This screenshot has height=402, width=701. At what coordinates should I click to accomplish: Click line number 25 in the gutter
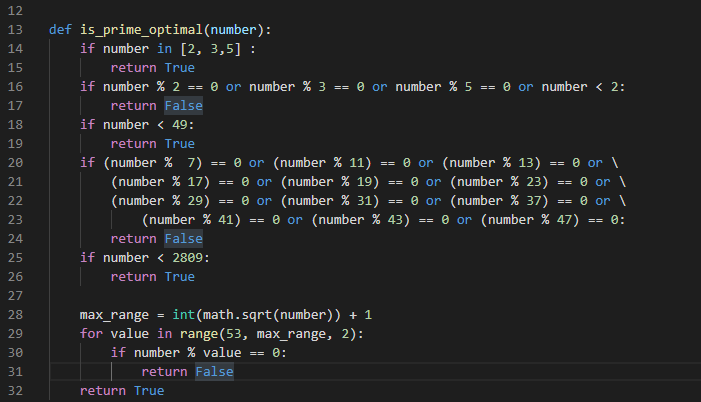pyautogui.click(x=15, y=258)
